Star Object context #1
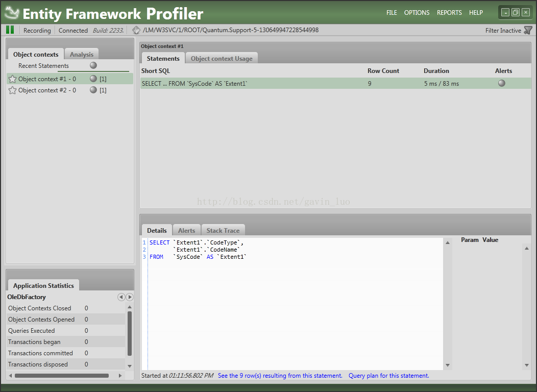The width and height of the screenshot is (537, 392). click(x=12, y=79)
